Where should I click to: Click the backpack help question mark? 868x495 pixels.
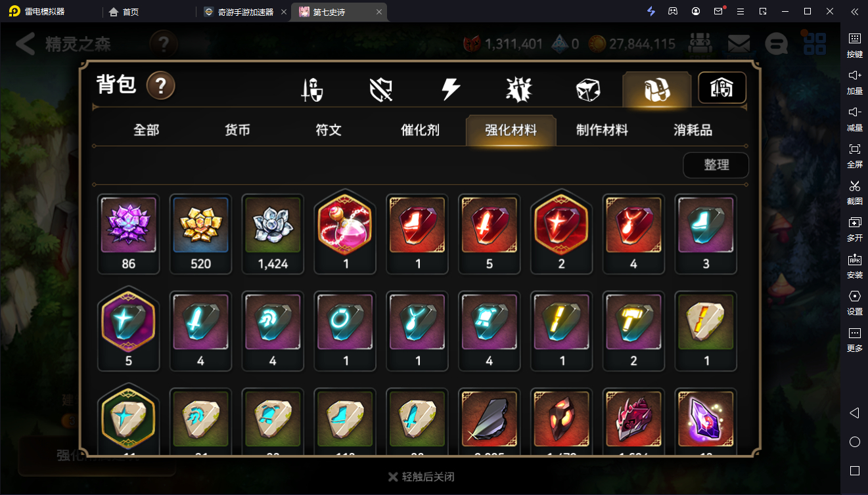pyautogui.click(x=160, y=85)
